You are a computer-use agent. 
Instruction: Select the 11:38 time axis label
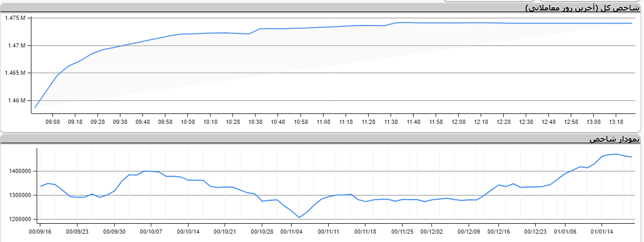tap(391, 122)
